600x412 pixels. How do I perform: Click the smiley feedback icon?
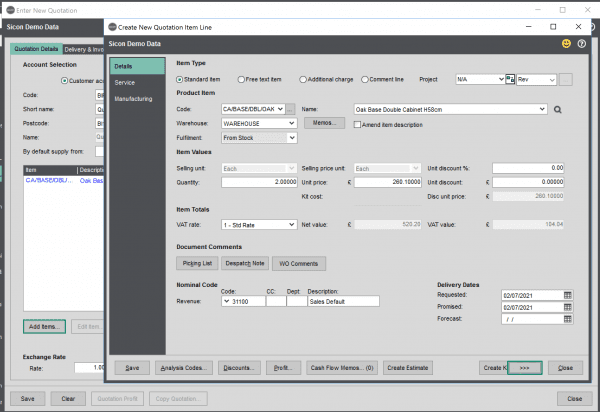point(566,44)
